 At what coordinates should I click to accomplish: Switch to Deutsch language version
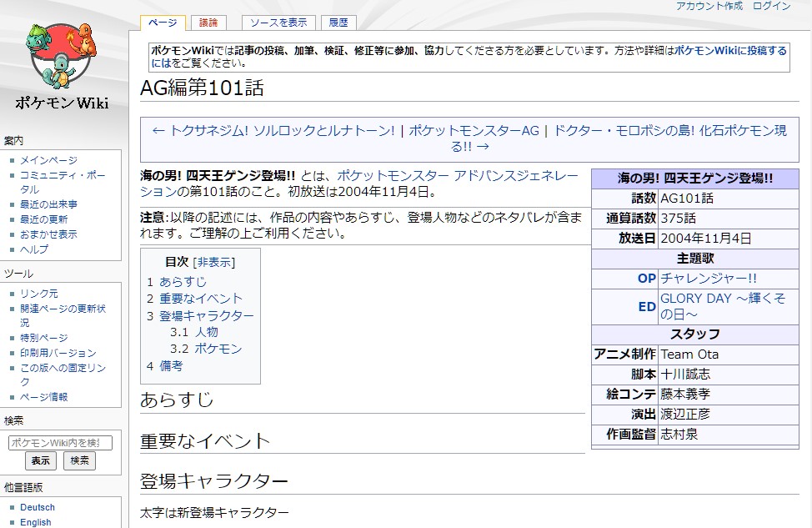(x=38, y=507)
